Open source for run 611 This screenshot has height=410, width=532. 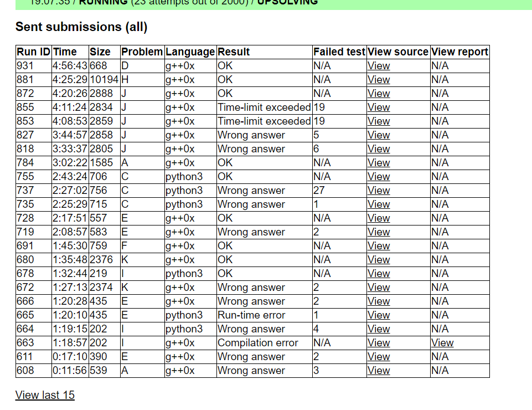click(x=379, y=357)
